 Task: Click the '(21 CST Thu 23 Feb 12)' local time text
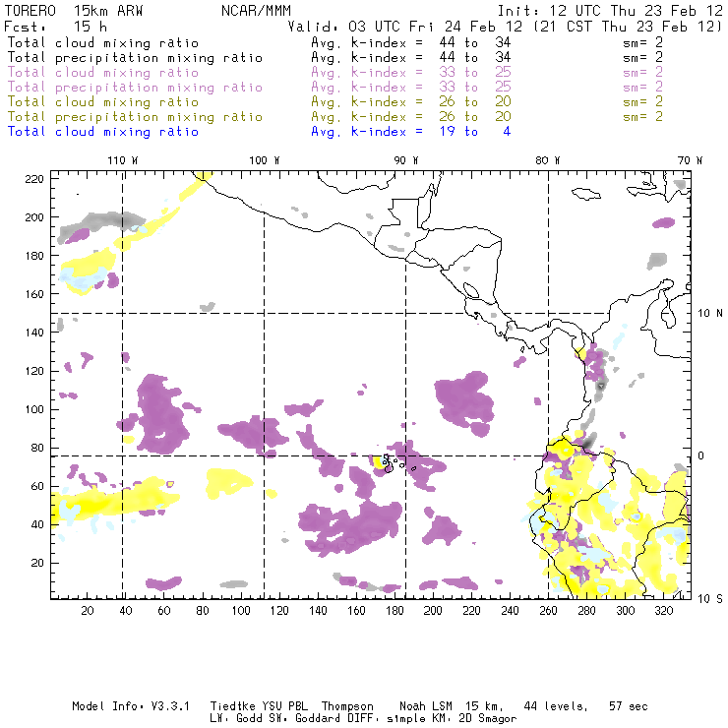click(x=627, y=27)
